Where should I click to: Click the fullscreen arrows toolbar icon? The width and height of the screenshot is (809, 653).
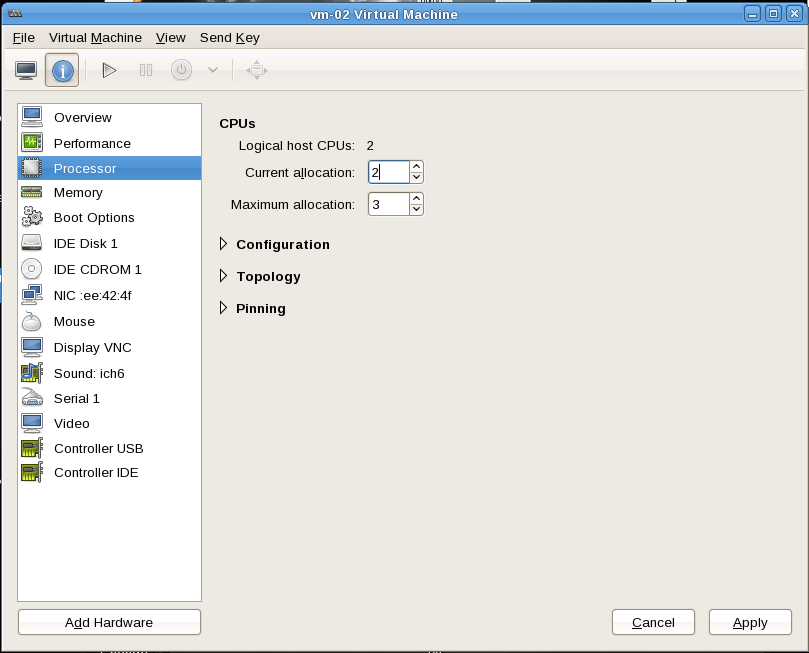pyautogui.click(x=257, y=70)
